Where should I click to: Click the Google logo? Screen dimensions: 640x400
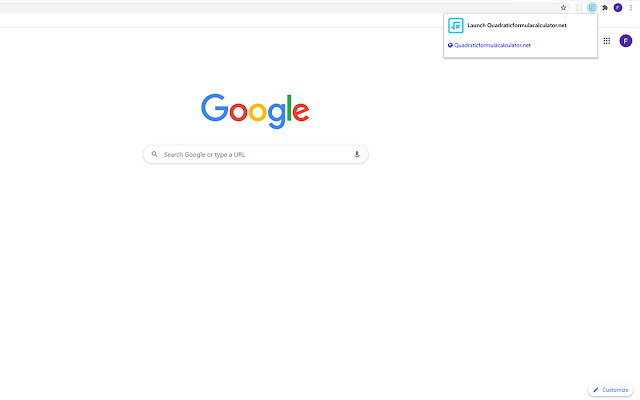pos(255,111)
